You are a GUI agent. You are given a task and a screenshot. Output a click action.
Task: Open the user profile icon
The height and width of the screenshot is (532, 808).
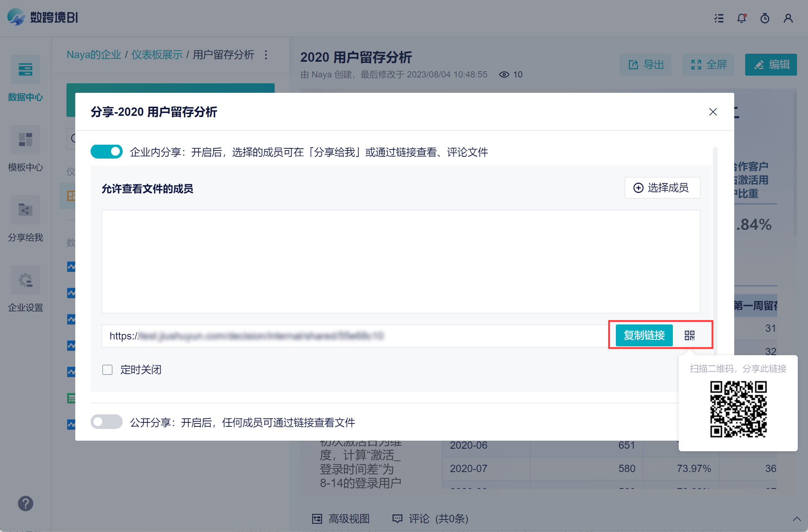click(x=788, y=18)
